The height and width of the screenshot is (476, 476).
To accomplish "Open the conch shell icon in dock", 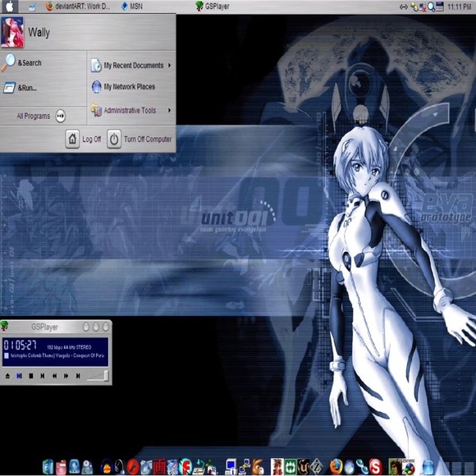I will pos(259,468).
